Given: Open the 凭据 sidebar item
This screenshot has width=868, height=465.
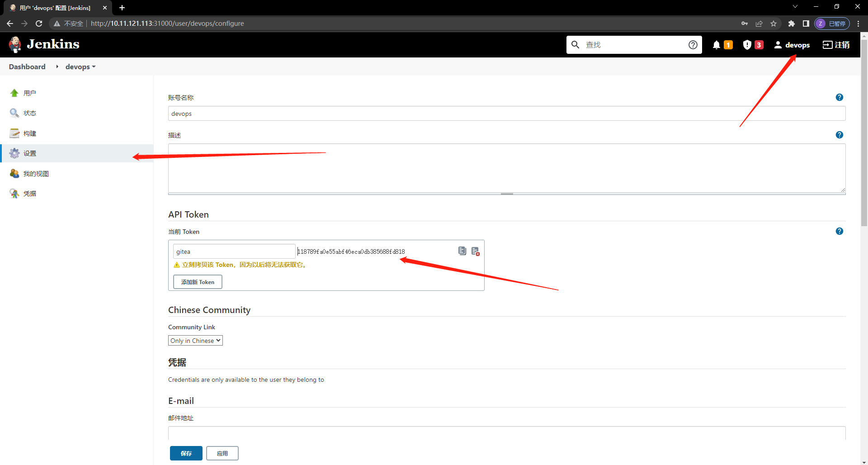Looking at the screenshot, I should 30,194.
